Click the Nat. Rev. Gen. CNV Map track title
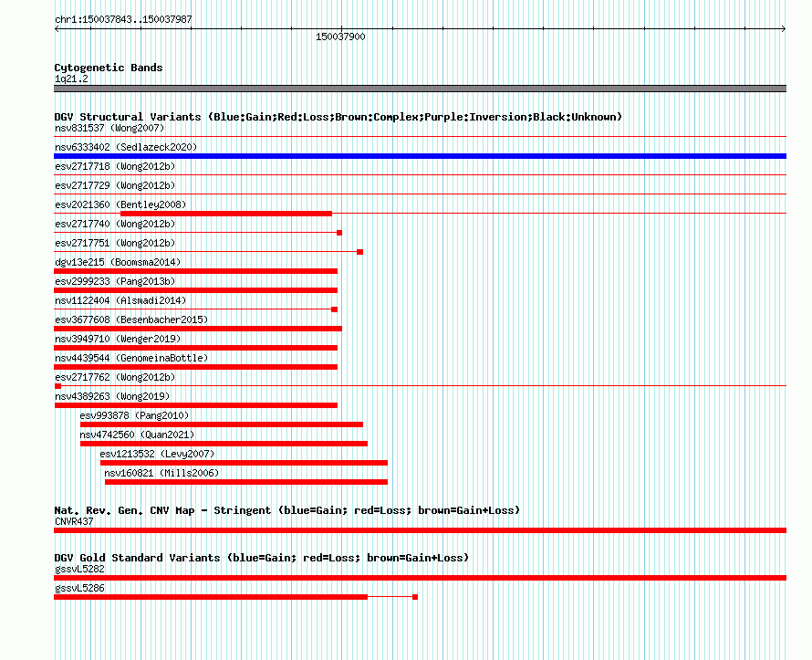 pyautogui.click(x=286, y=510)
